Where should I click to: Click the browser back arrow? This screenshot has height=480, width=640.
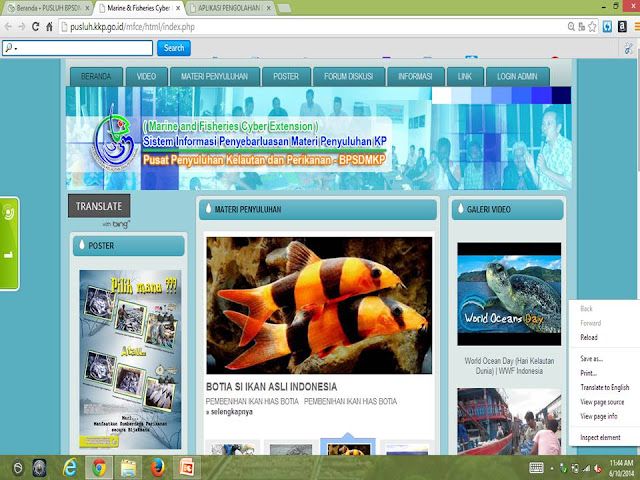click(x=8, y=27)
